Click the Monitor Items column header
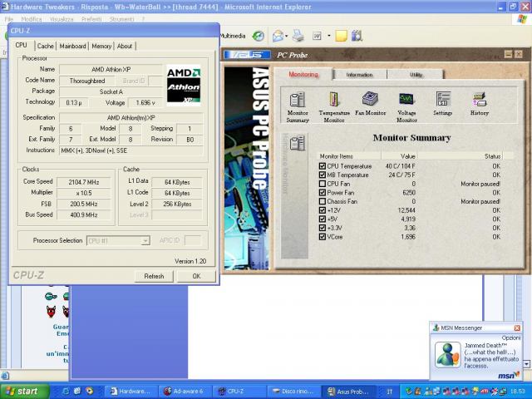 pyautogui.click(x=349, y=156)
